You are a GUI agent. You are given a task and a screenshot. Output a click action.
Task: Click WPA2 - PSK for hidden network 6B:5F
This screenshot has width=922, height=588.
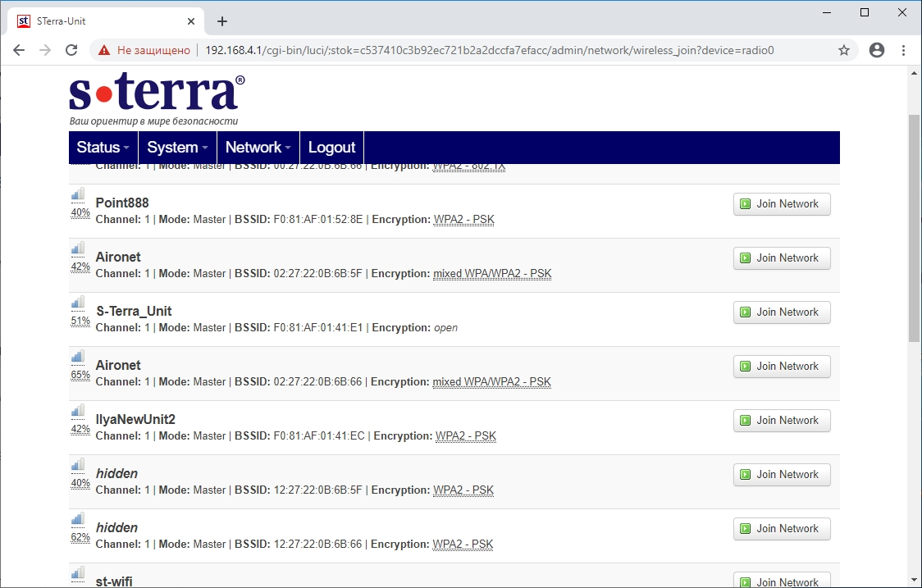point(463,490)
